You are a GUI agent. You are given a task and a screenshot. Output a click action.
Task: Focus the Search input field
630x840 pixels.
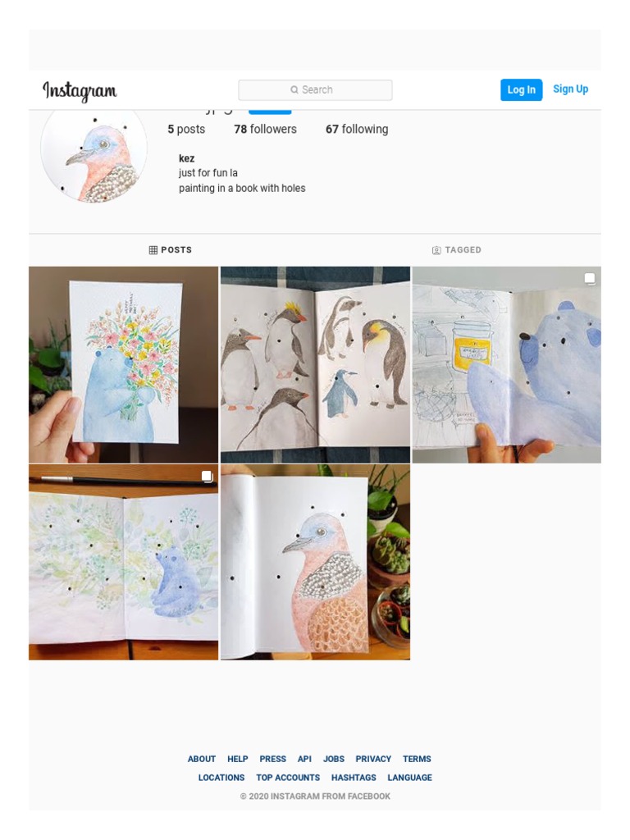(x=315, y=90)
